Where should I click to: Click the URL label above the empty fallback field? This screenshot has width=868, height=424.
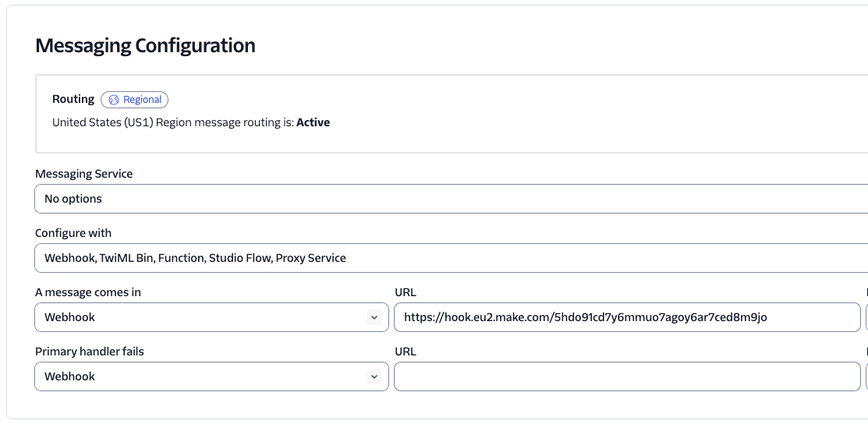point(406,352)
